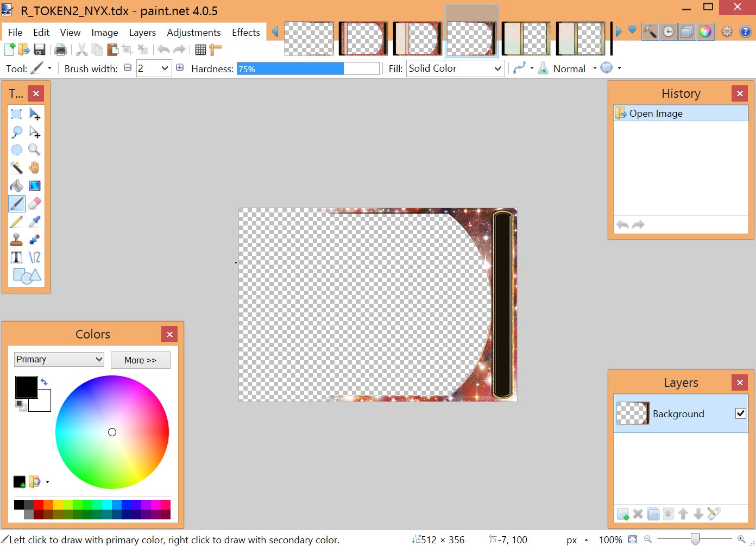Click the Save icon in toolbar
The height and width of the screenshot is (546, 756).
point(39,49)
